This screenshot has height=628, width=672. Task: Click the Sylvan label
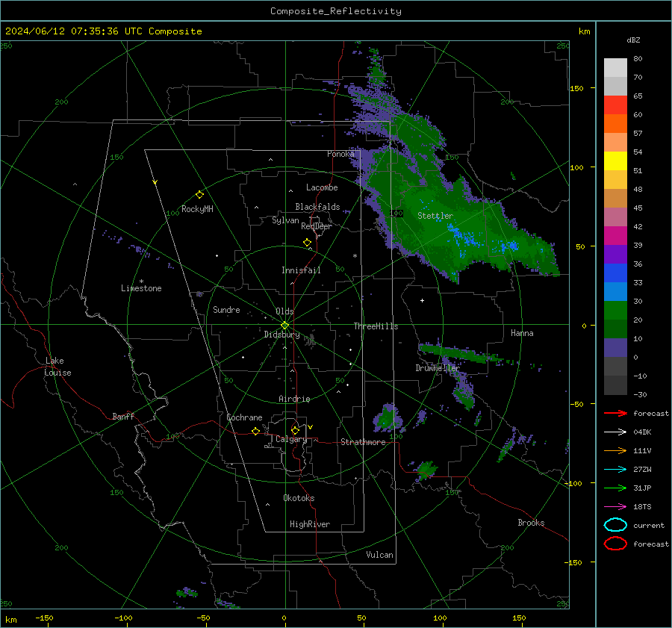285,220
